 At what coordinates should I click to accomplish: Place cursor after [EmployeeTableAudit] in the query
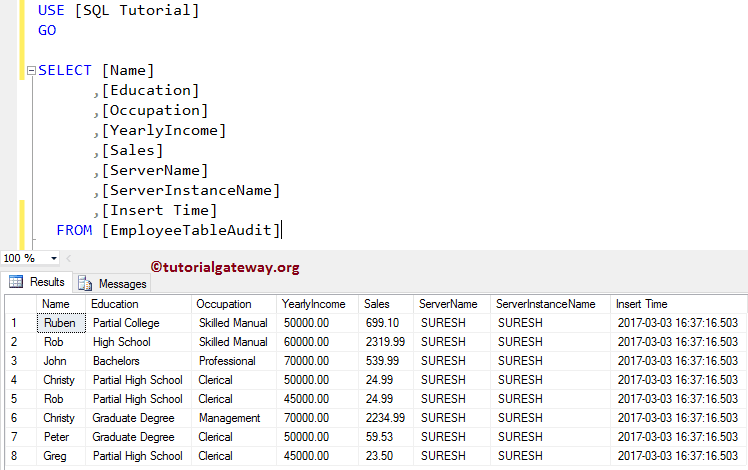pyautogui.click(x=281, y=231)
